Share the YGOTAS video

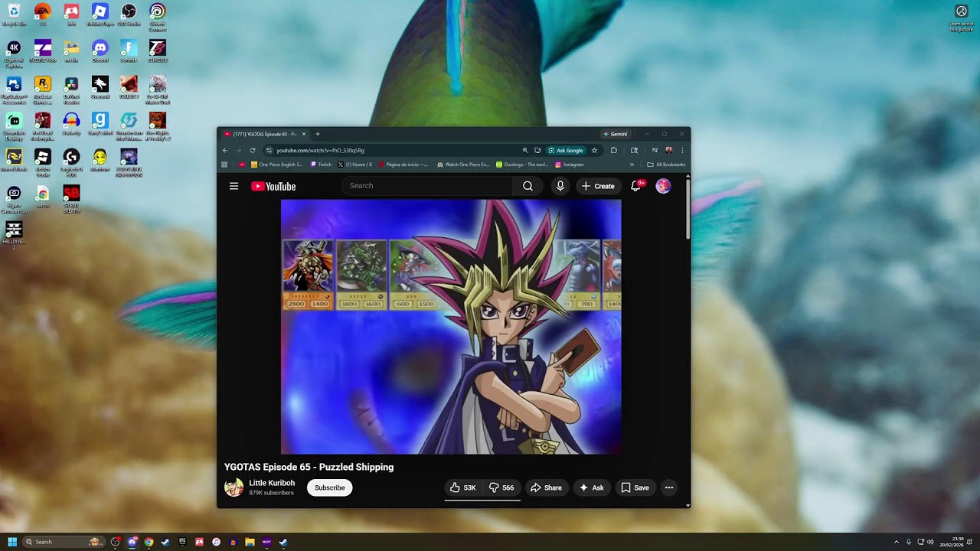[547, 487]
